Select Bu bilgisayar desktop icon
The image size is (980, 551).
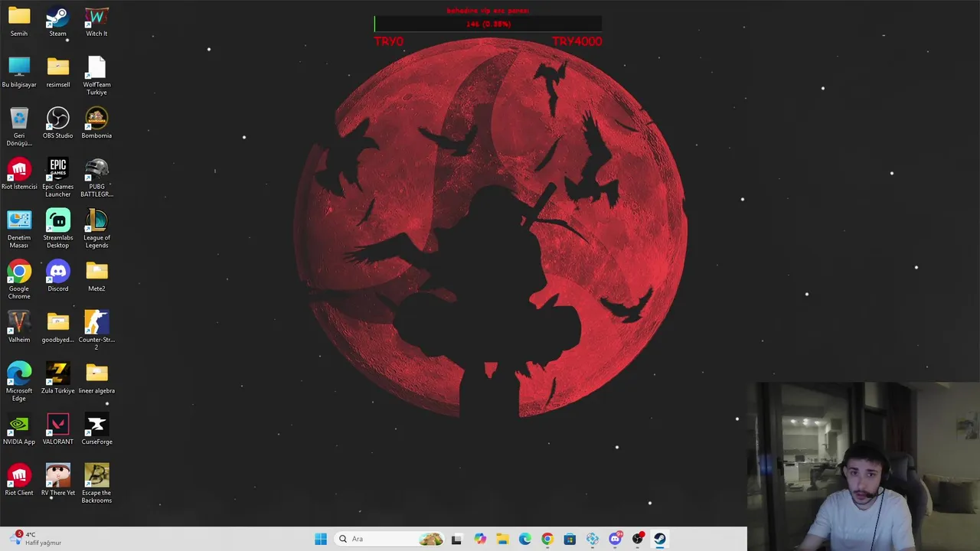pyautogui.click(x=19, y=72)
